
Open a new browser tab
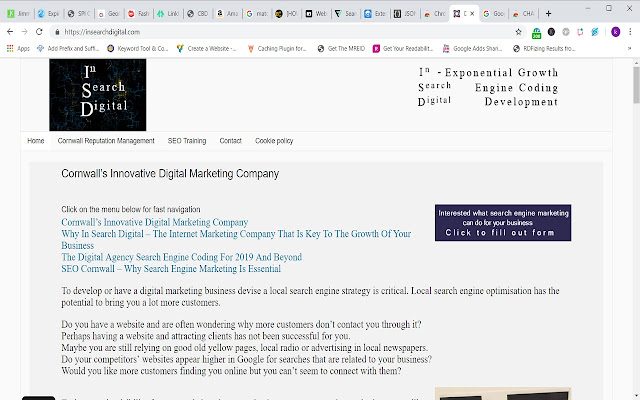(x=548, y=13)
